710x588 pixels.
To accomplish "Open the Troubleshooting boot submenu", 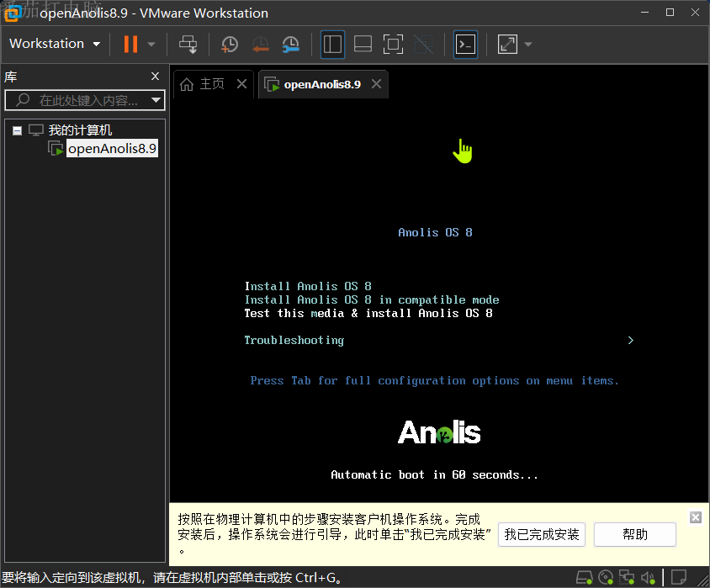I will point(294,341).
